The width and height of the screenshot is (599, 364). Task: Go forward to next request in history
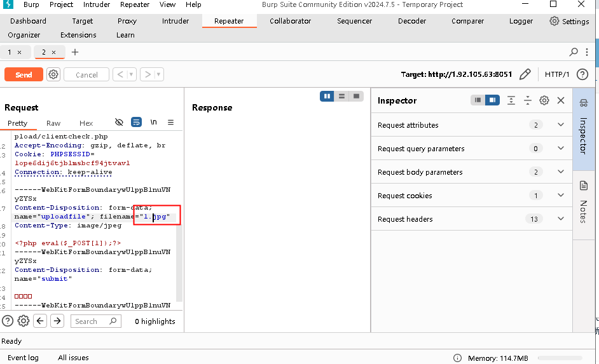(147, 74)
